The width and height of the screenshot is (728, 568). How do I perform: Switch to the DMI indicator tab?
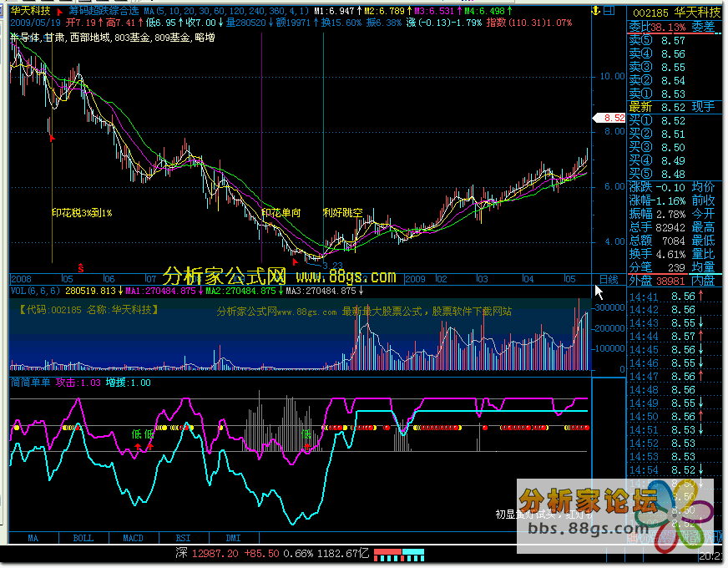click(234, 538)
